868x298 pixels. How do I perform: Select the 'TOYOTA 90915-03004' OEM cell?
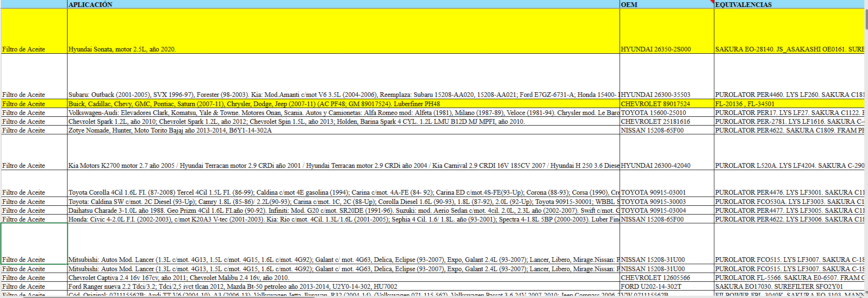click(667, 210)
